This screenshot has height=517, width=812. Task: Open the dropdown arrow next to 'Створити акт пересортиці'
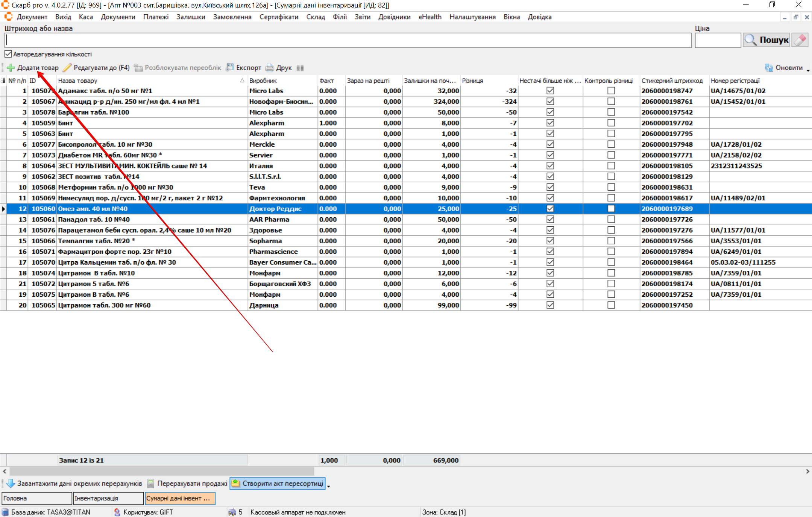328,487
